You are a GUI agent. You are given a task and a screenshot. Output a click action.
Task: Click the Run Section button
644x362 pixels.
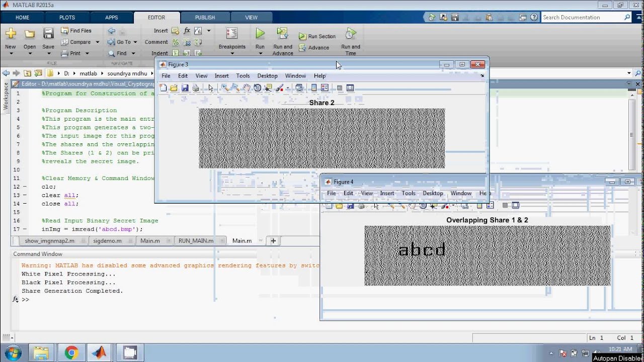[x=317, y=36]
